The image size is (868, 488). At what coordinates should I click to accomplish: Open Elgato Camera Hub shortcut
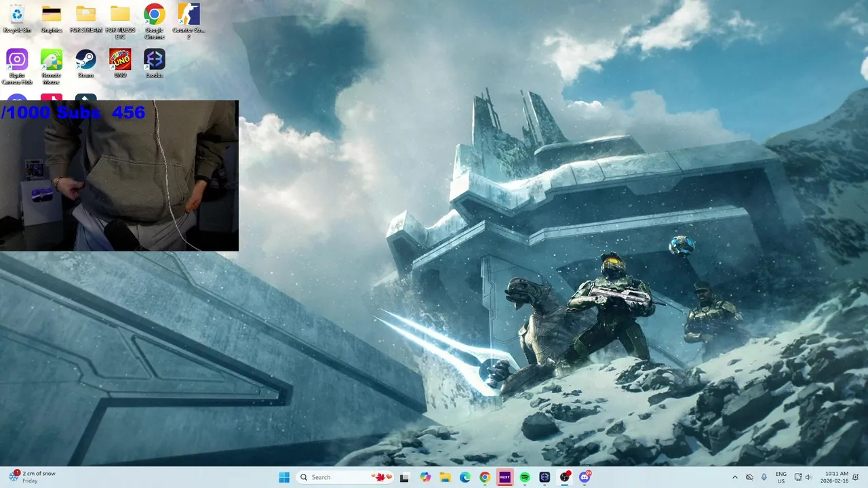point(17,66)
